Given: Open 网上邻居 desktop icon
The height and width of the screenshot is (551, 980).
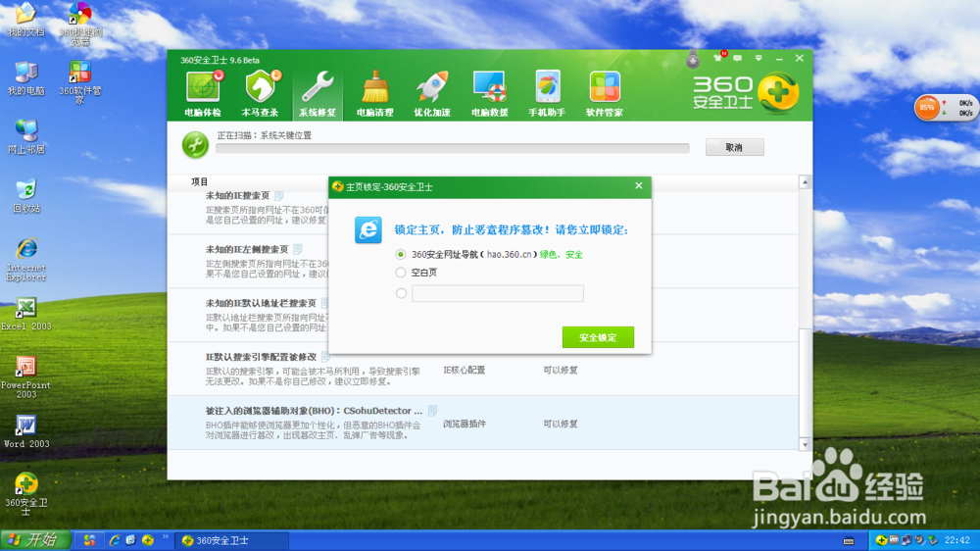Looking at the screenshot, I should pos(25,136).
